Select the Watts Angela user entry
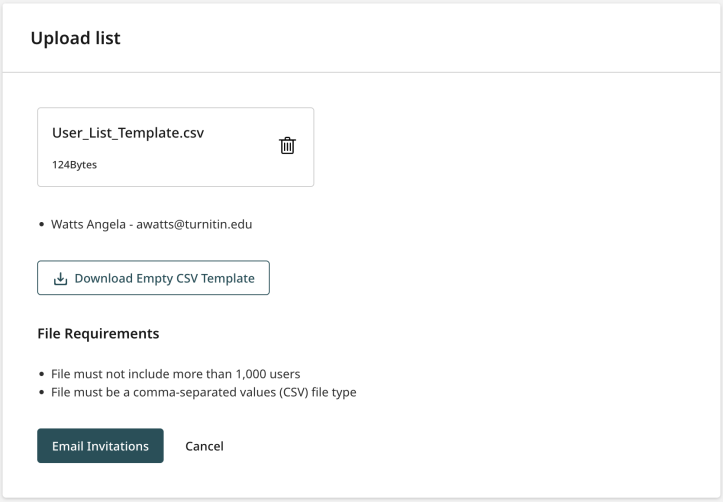723x502 pixels. 152,224
